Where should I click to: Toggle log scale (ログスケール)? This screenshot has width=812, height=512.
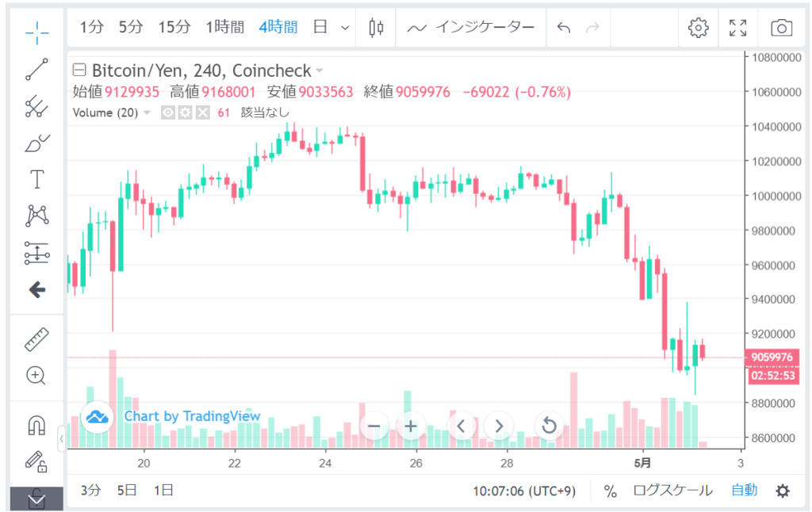[672, 491]
